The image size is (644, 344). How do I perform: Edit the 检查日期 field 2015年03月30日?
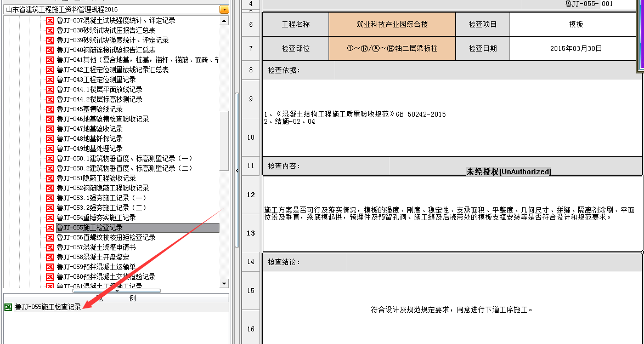tap(576, 48)
